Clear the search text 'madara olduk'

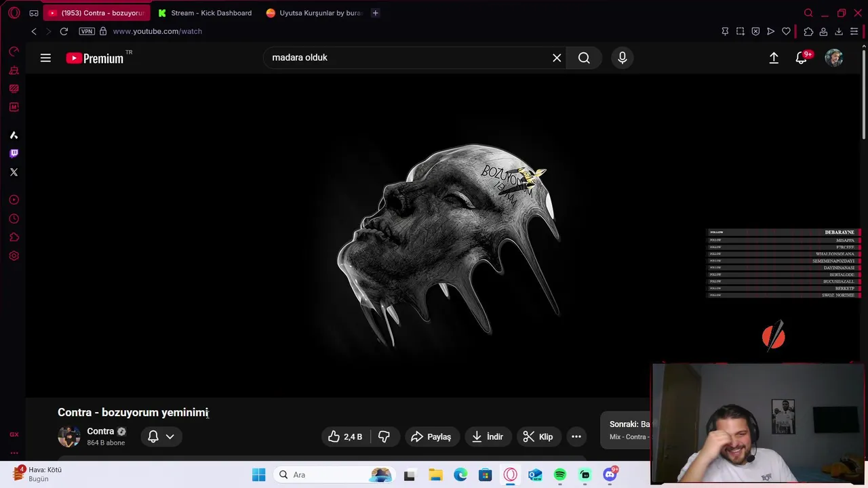click(557, 58)
